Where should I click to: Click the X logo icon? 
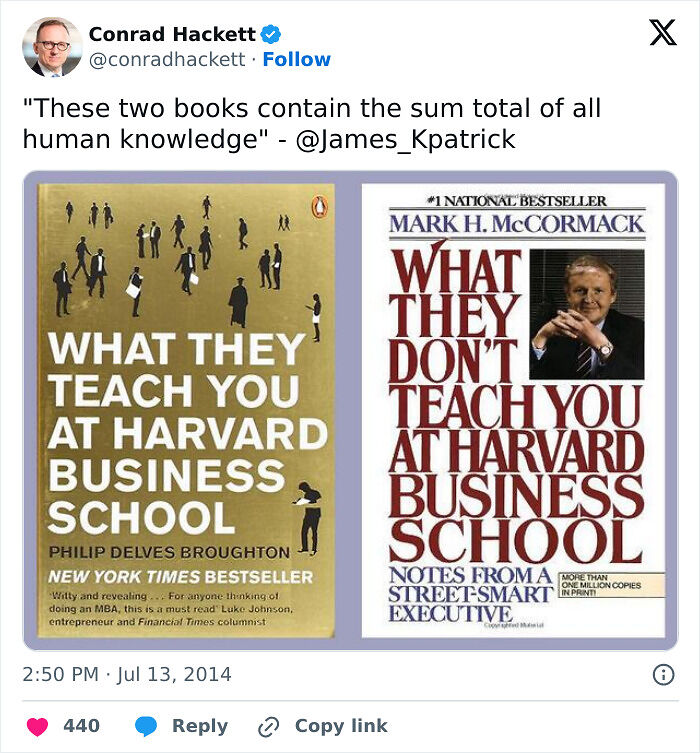pos(662,33)
